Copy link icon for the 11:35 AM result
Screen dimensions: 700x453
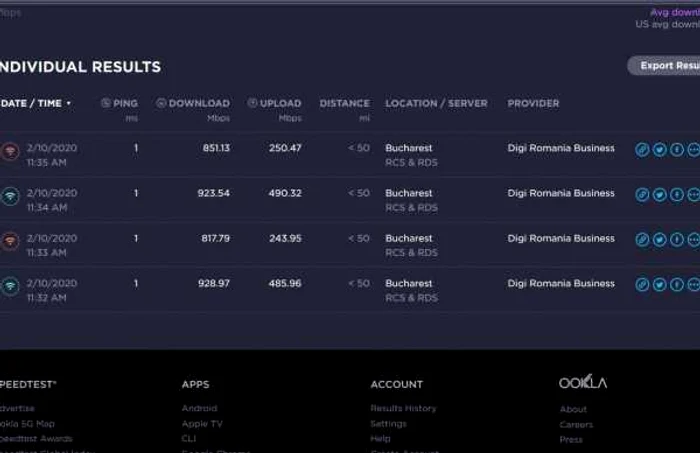(642, 150)
